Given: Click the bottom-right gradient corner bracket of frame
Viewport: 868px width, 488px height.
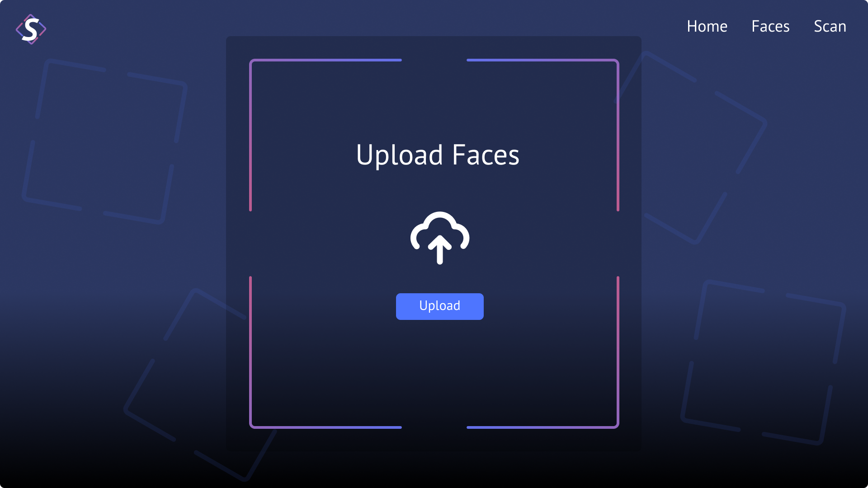Looking at the screenshot, I should (x=543, y=352).
